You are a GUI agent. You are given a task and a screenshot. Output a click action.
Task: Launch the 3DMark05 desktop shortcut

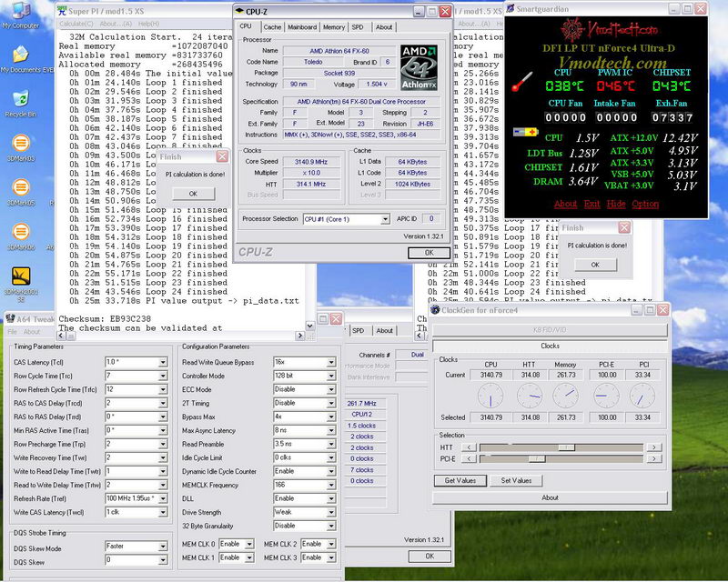[20, 188]
